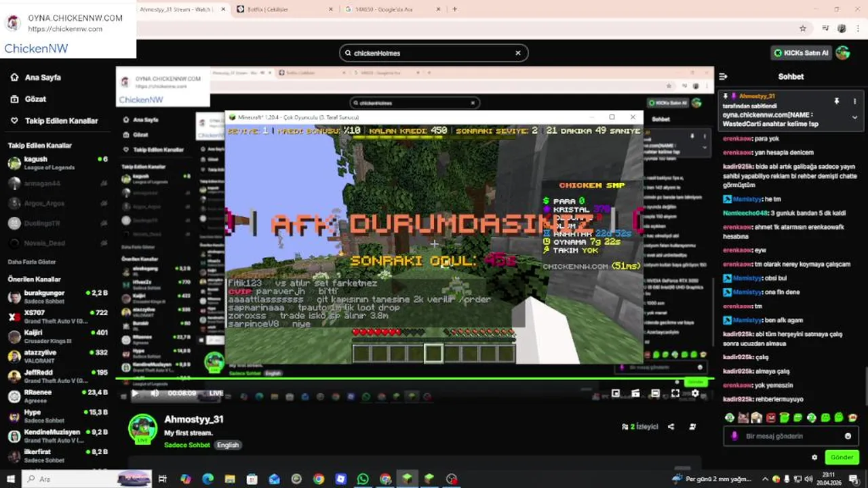The image size is (868, 488).
Task: Toggle theatre mode on the player
Action: [x=655, y=393]
